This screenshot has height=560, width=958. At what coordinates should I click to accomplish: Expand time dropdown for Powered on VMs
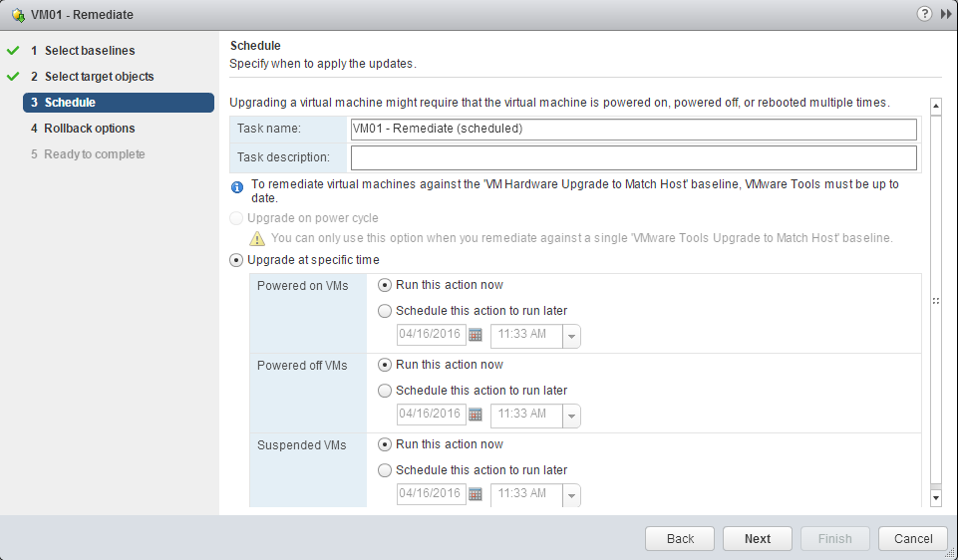[x=571, y=336]
